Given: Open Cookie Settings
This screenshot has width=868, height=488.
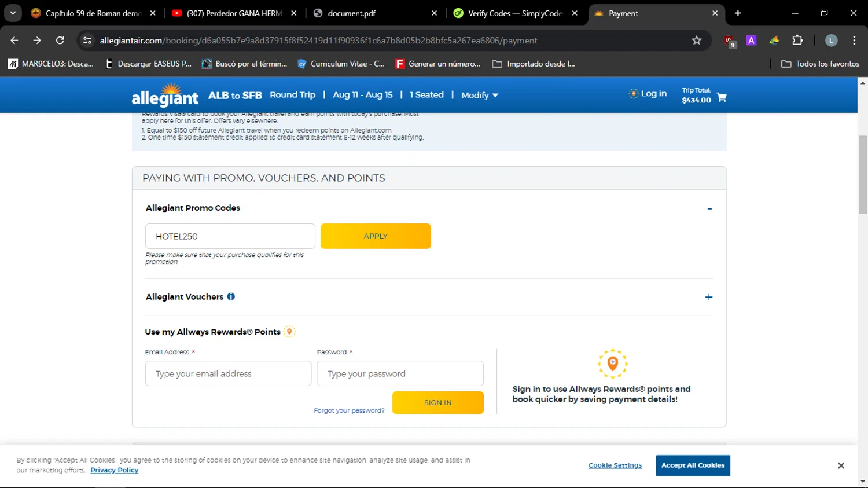Looking at the screenshot, I should pyautogui.click(x=615, y=465).
